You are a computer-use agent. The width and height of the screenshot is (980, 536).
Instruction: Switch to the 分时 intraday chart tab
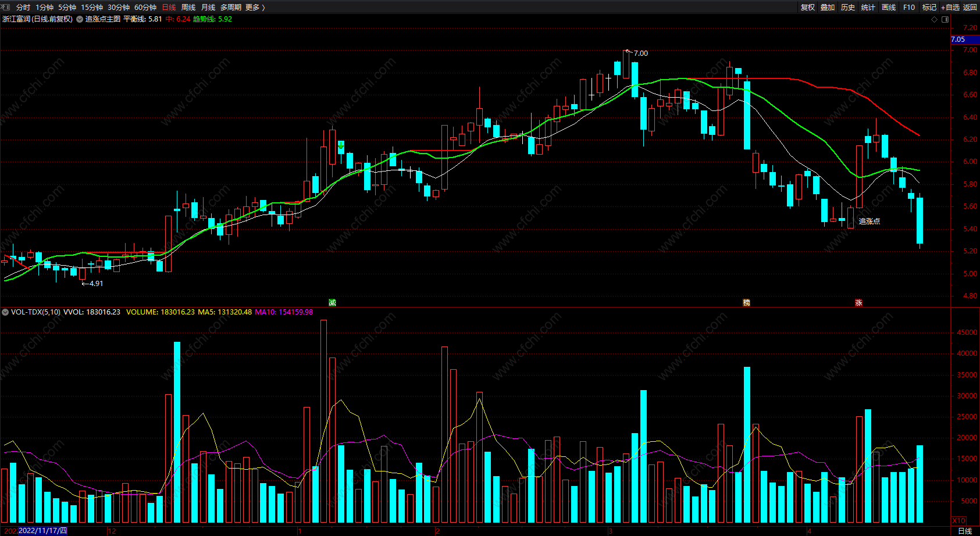click(x=23, y=7)
